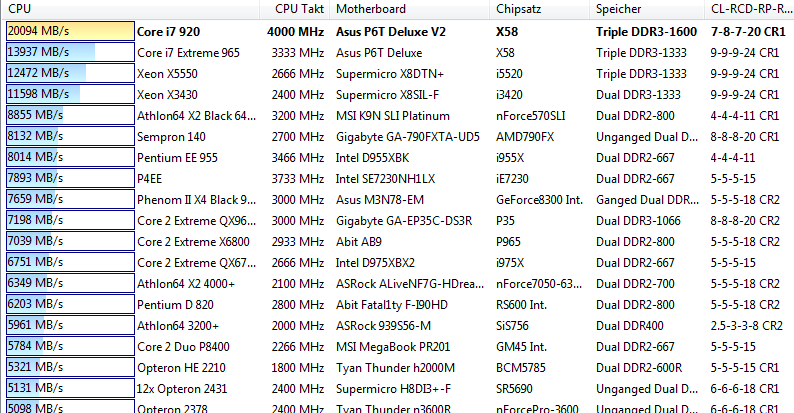This screenshot has width=794, height=413.
Task: Click the Core 2 Extreme QX67... entry
Action: [196, 263]
